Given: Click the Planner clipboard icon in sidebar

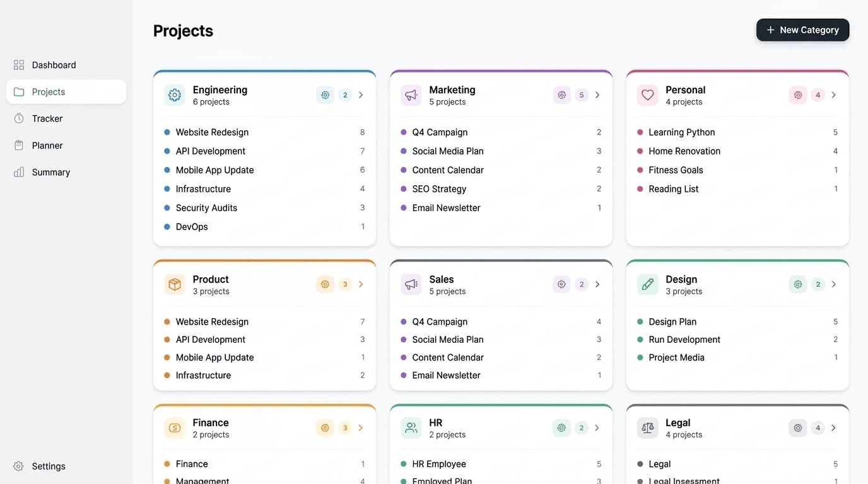Looking at the screenshot, I should [x=19, y=146].
